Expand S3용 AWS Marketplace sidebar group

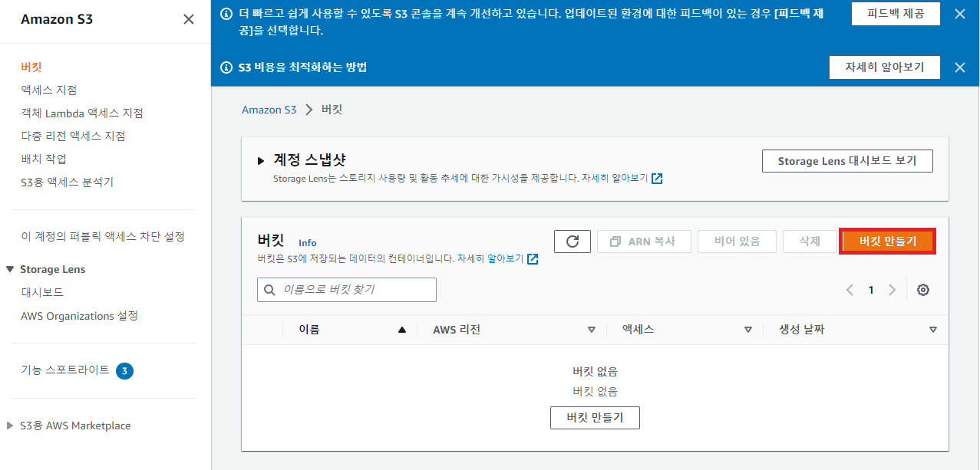tap(10, 426)
